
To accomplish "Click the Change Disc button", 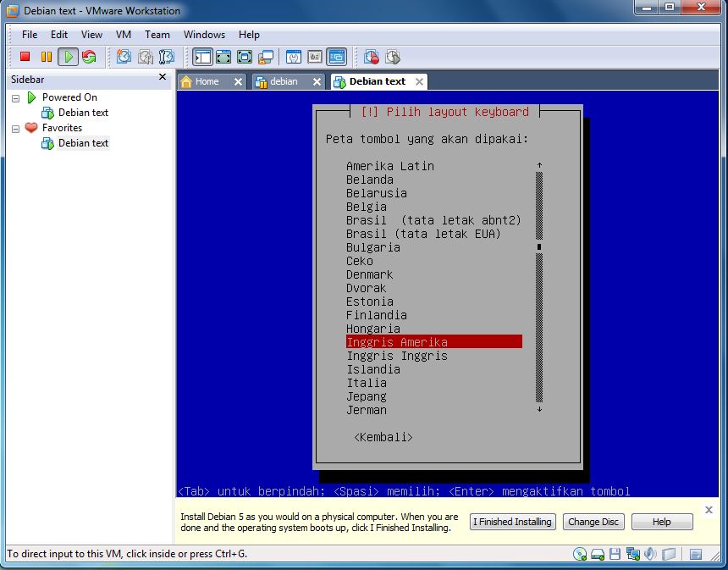I will click(x=593, y=522).
